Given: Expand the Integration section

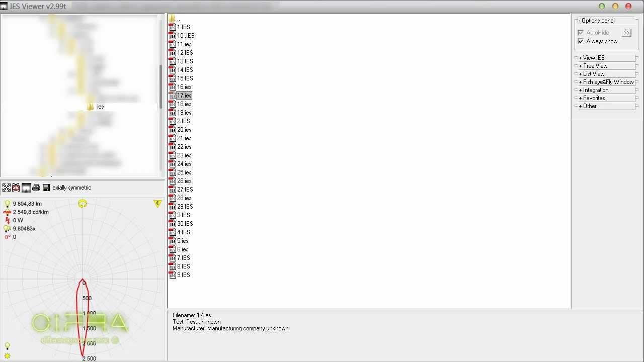Looking at the screenshot, I should tap(605, 90).
